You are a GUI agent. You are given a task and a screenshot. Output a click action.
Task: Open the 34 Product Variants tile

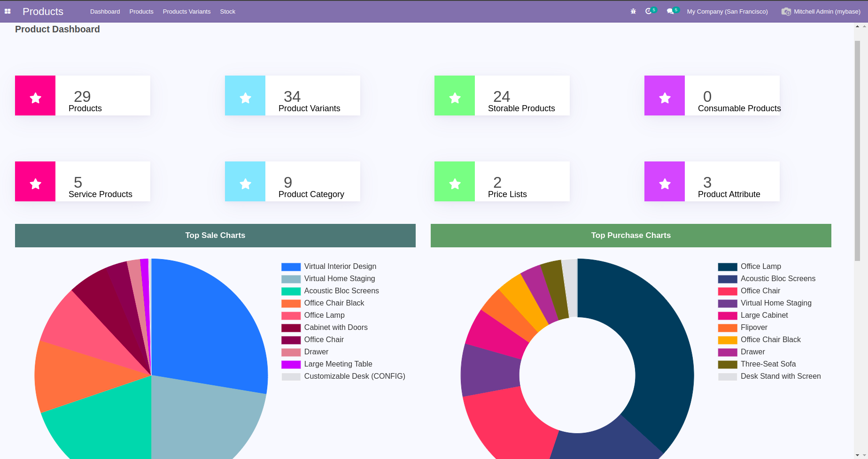tap(293, 95)
